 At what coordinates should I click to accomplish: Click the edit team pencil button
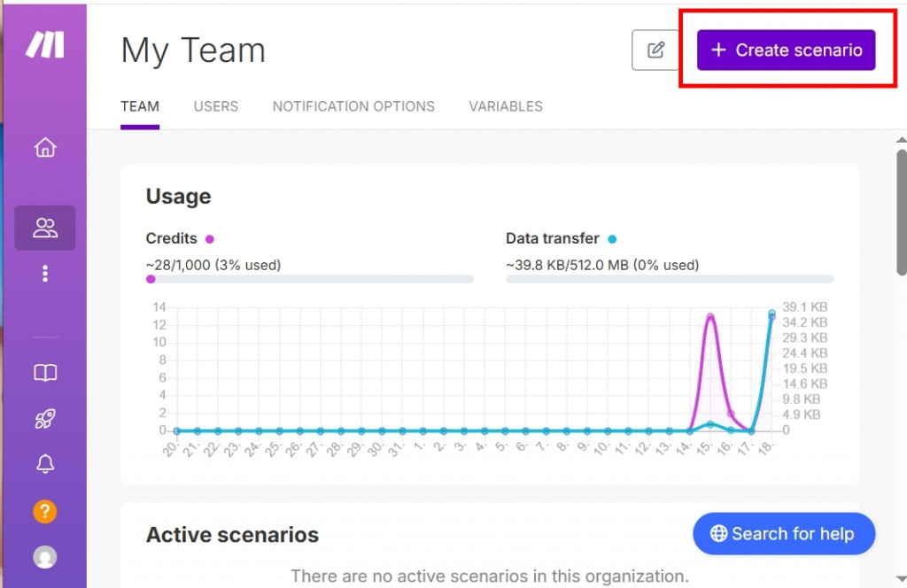tap(655, 50)
